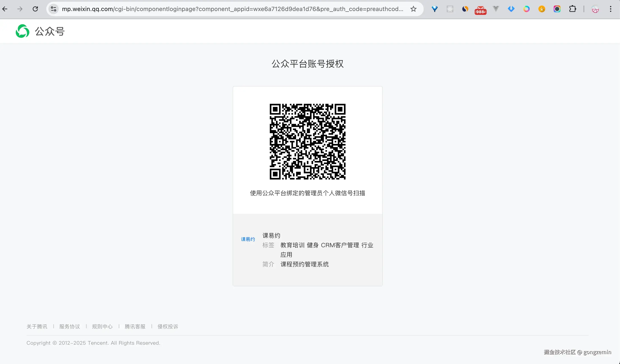Click the Gmail checker extension with red badge
This screenshot has width=620, height=364.
point(480,10)
